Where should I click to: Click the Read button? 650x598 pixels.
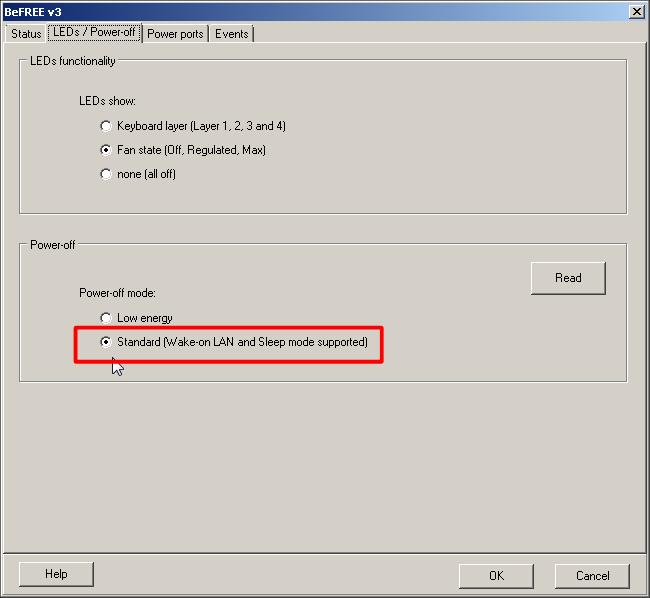pyautogui.click(x=568, y=278)
